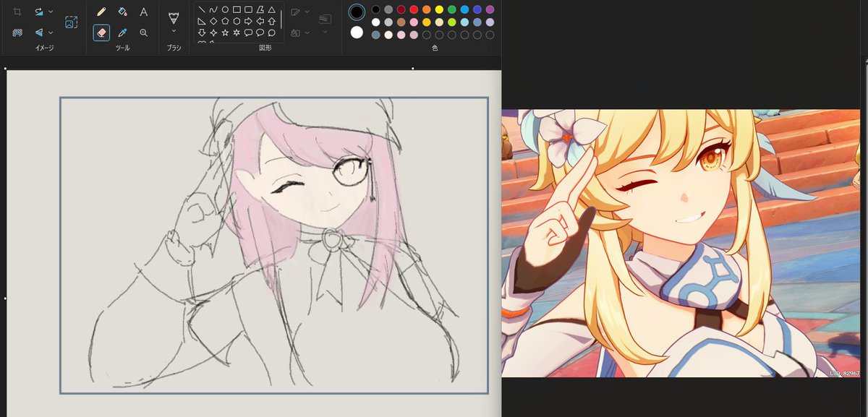Pick the Rounded rectangle shape
Screen dimensions: 868x417
(248, 10)
